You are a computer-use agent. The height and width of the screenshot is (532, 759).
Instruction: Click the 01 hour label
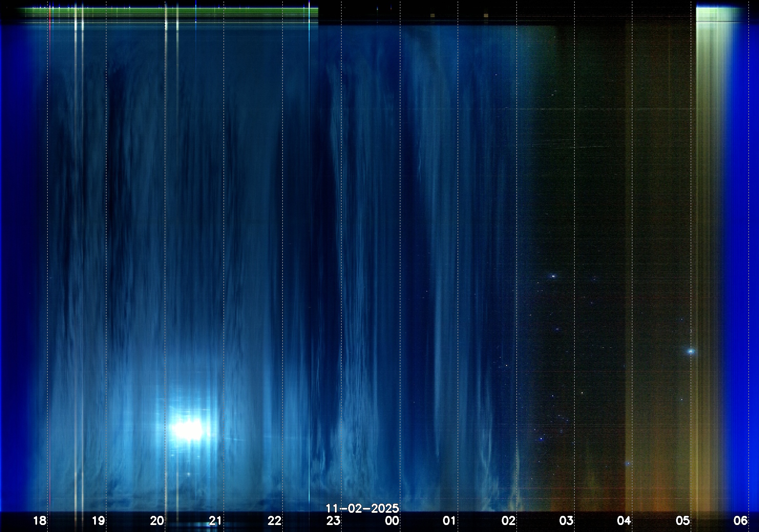tap(449, 521)
